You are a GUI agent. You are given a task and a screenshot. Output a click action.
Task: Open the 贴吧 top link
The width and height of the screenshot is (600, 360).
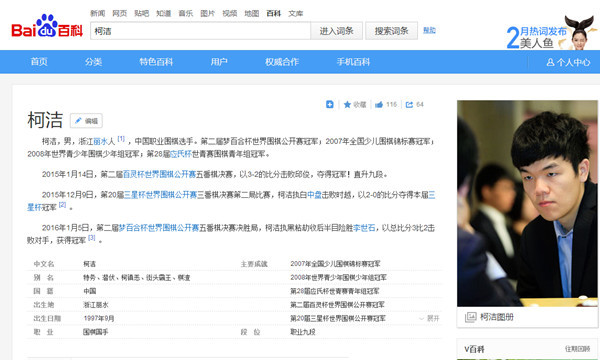pyautogui.click(x=142, y=13)
